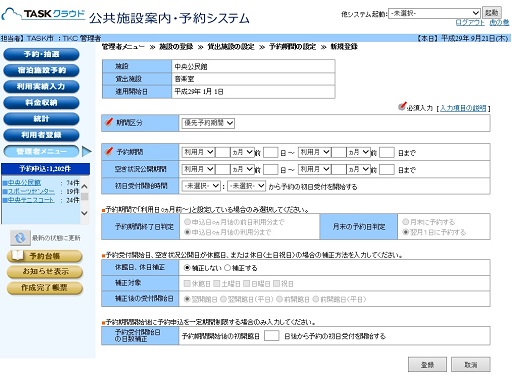Image resolution: width=512 pixels, height=375 pixels.
Task: Check the 祝日 checkbox
Action: pyautogui.click(x=276, y=283)
